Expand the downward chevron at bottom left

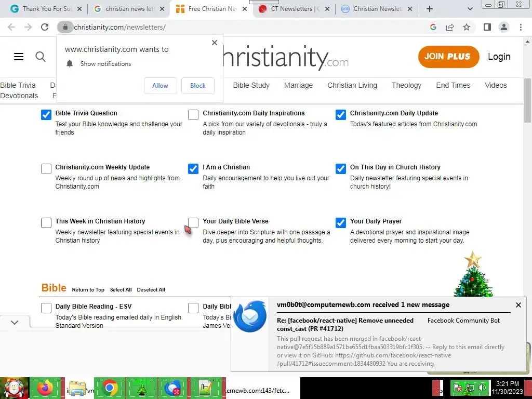point(15,322)
